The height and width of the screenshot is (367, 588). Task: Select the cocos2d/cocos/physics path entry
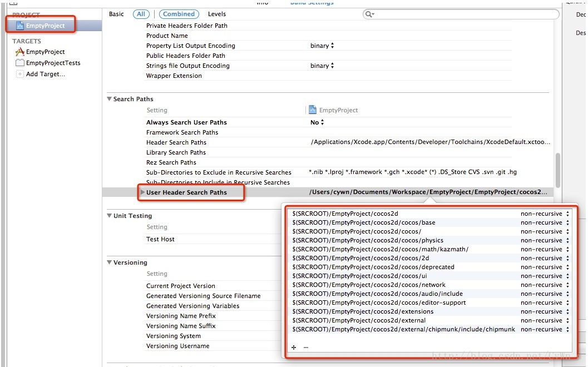368,240
